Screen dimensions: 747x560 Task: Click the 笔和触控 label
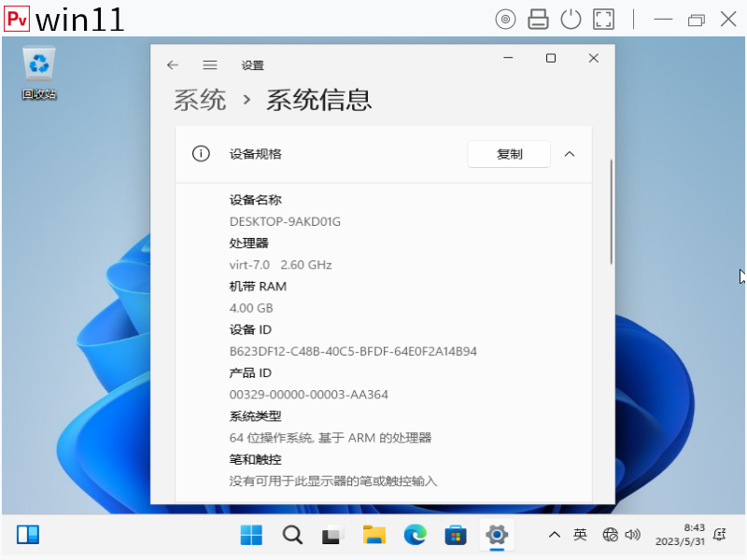pos(255,459)
